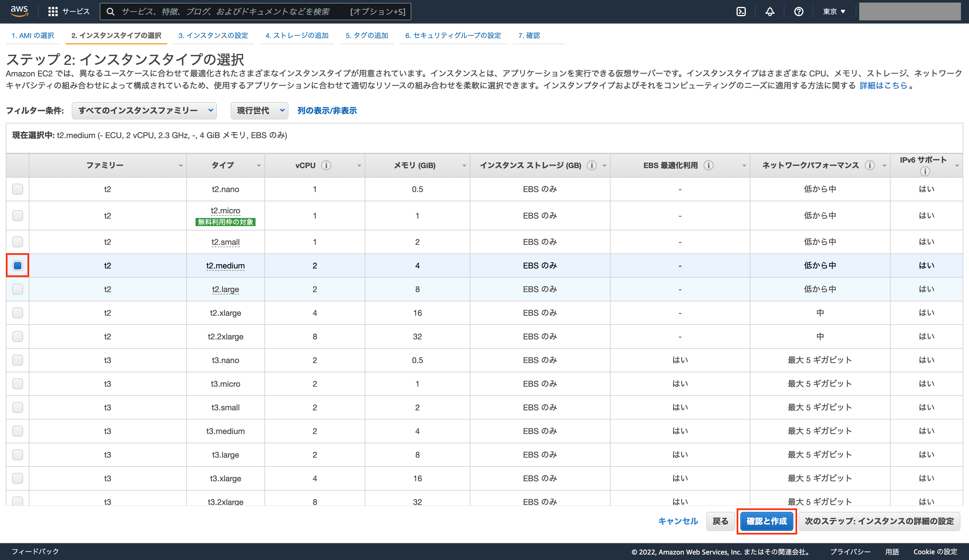
Task: Click the t2.medium type name
Action: [x=225, y=266]
